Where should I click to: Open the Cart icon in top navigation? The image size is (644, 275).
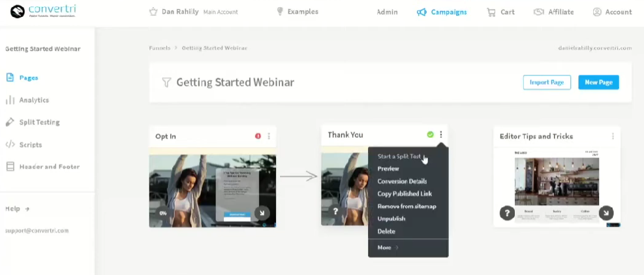point(492,12)
